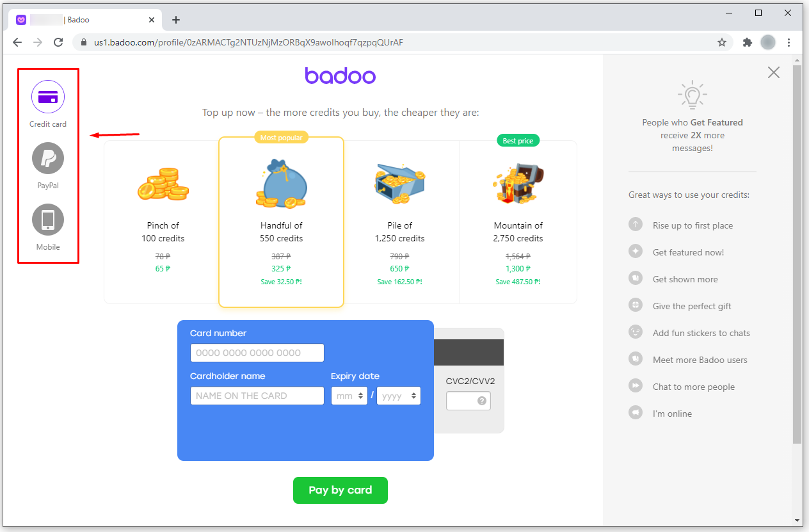Pick the Mobile payment icon

point(48,220)
